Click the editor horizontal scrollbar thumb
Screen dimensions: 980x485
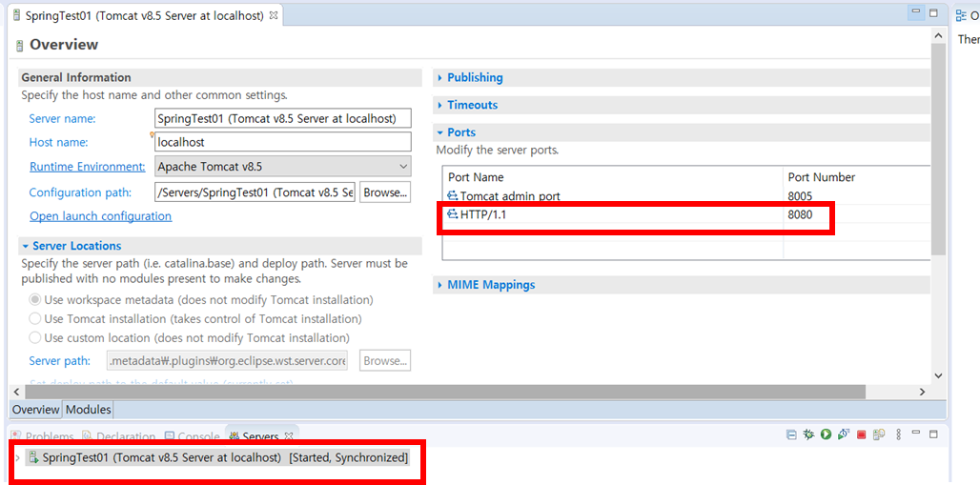pyautogui.click(x=443, y=392)
